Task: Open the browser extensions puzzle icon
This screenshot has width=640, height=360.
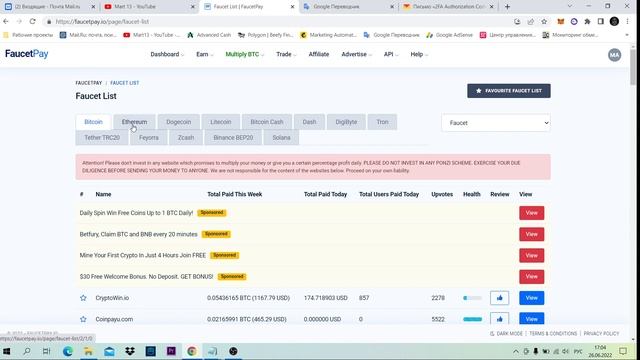Action: coord(587,22)
